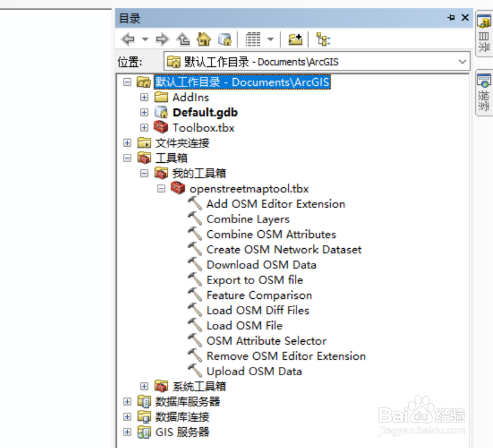Click the red toolbox icon of openstreetmaptool.tbx
This screenshot has height=448, width=493.
tap(178, 188)
